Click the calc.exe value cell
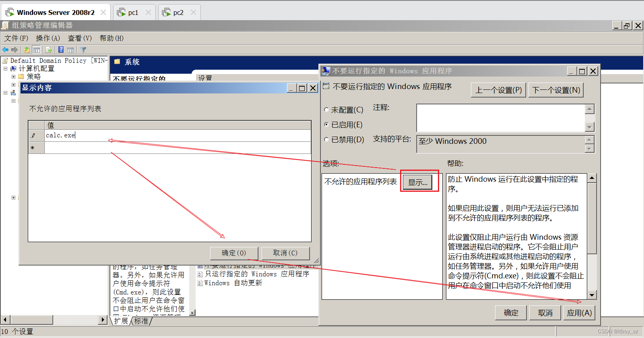This screenshot has width=644, height=338. click(x=178, y=135)
